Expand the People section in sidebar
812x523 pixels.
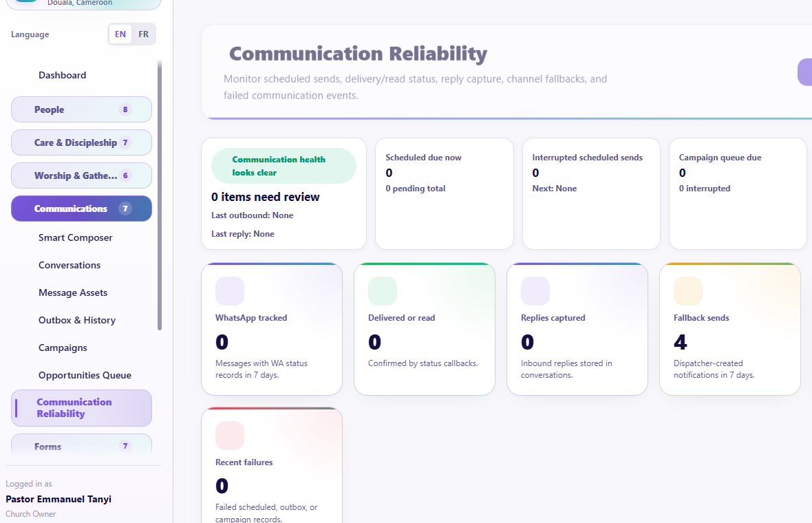tap(81, 109)
